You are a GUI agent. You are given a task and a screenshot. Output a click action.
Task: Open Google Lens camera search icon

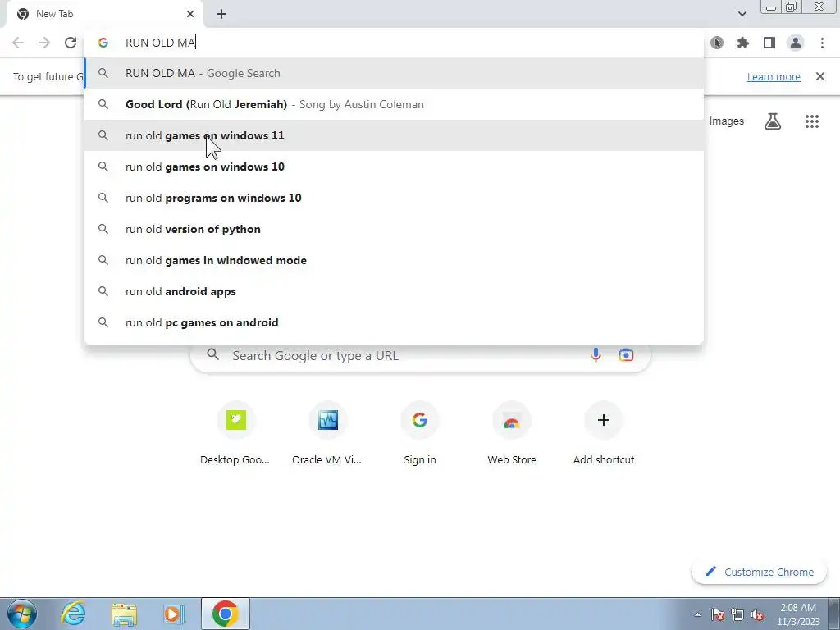[x=626, y=354]
